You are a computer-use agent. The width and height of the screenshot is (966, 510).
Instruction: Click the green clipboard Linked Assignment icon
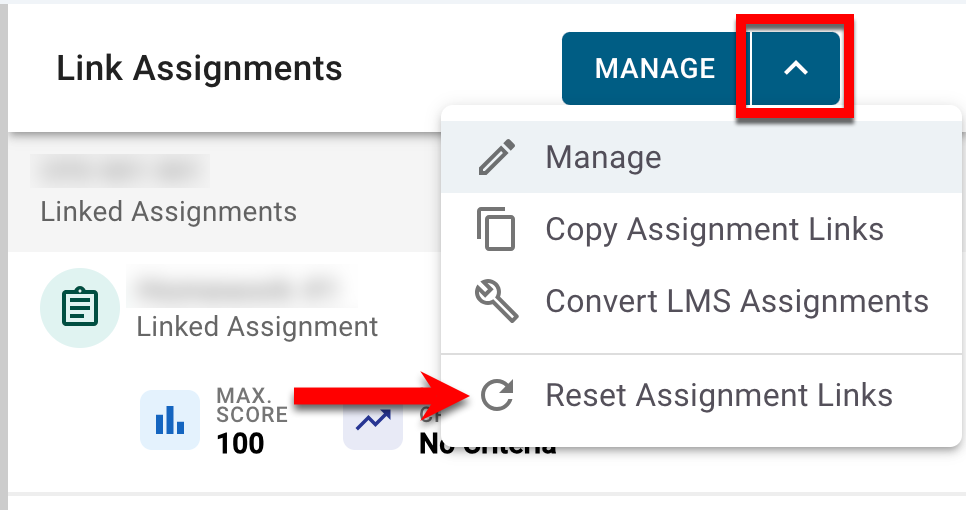pos(81,311)
